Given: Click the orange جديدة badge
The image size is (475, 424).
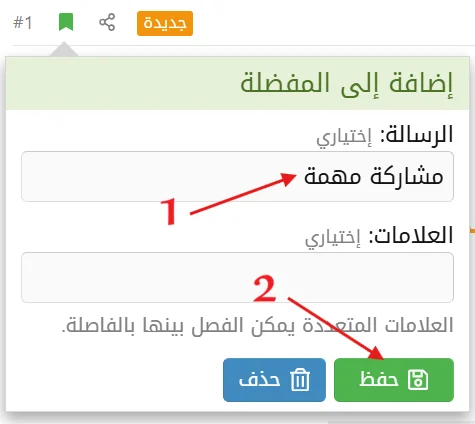Looking at the screenshot, I should point(165,23).
